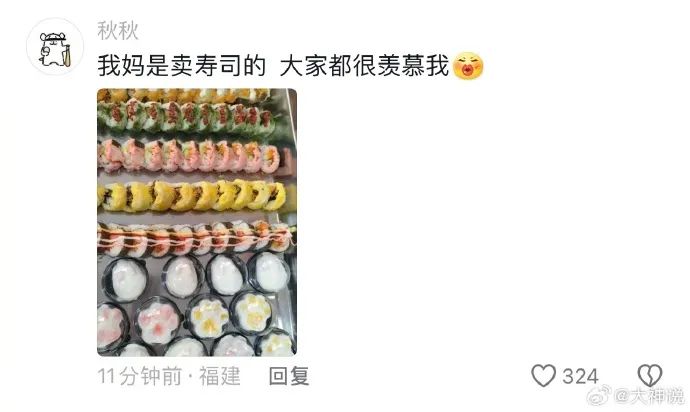690x412 pixels.
Task: Open the 秋秋 username profile link
Action: [117, 31]
